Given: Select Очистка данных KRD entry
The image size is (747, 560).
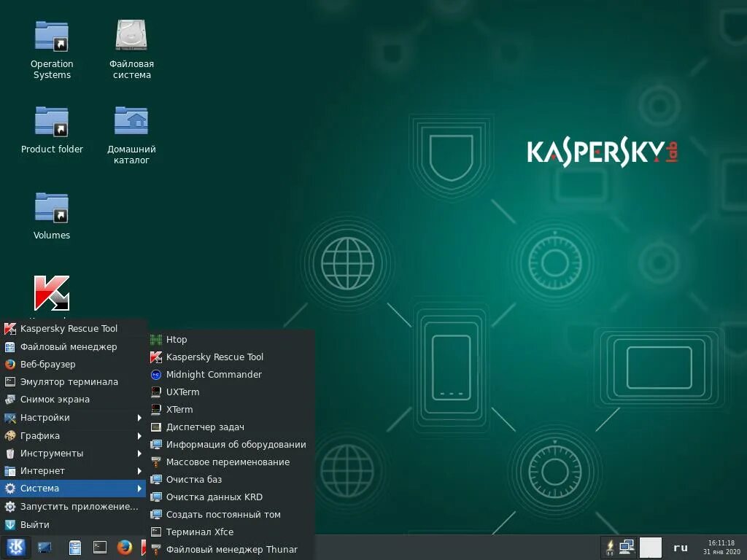Looking at the screenshot, I should click(x=231, y=497).
